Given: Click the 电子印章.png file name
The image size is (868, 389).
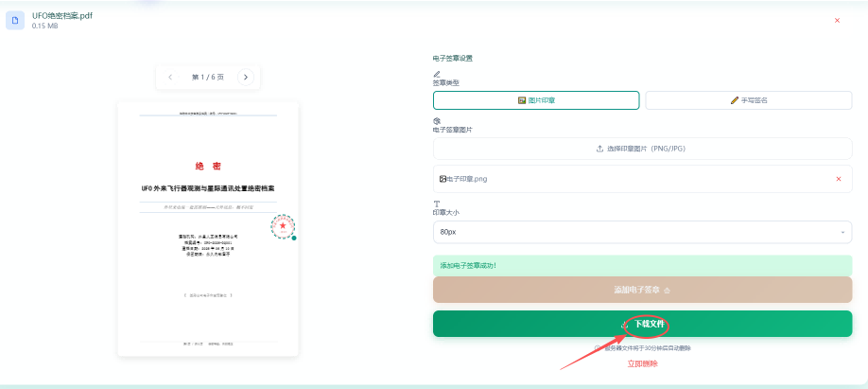Looking at the screenshot, I should tap(467, 179).
